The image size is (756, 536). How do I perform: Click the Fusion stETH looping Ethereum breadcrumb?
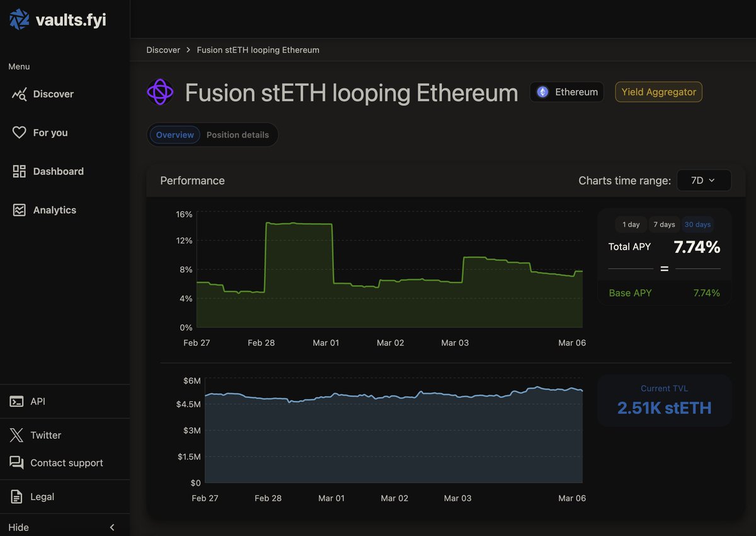(x=258, y=50)
